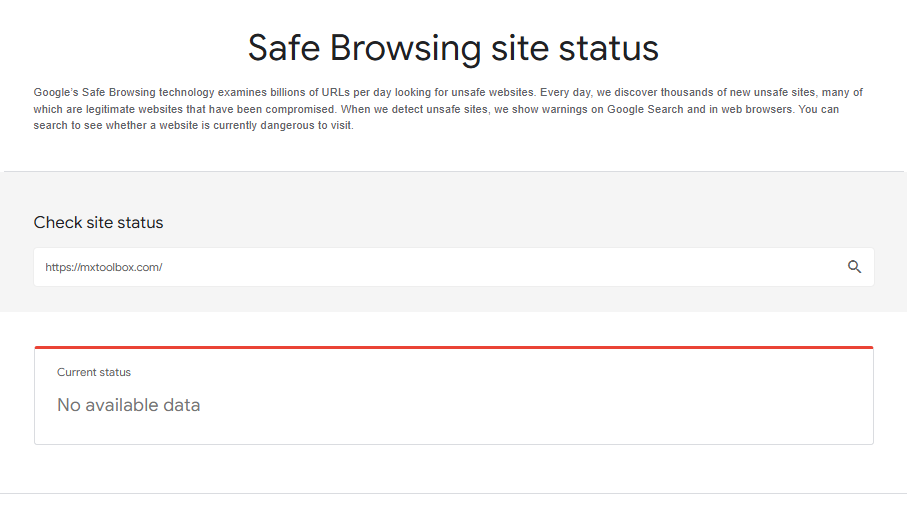Click the "Check site status" section title

[x=98, y=222]
